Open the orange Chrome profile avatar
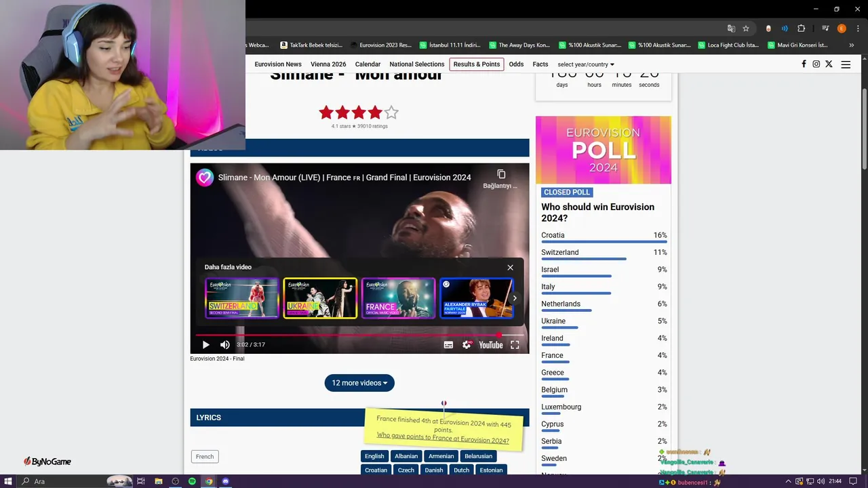The height and width of the screenshot is (488, 868). pyautogui.click(x=842, y=28)
